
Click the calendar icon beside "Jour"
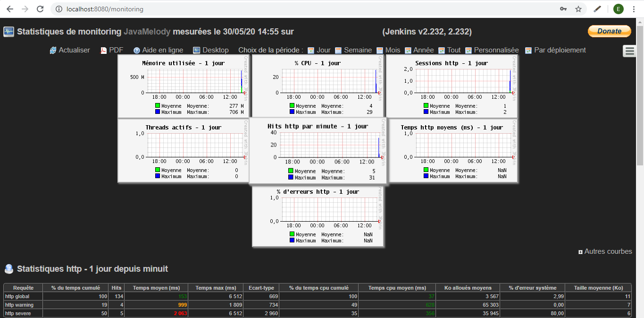[310, 50]
